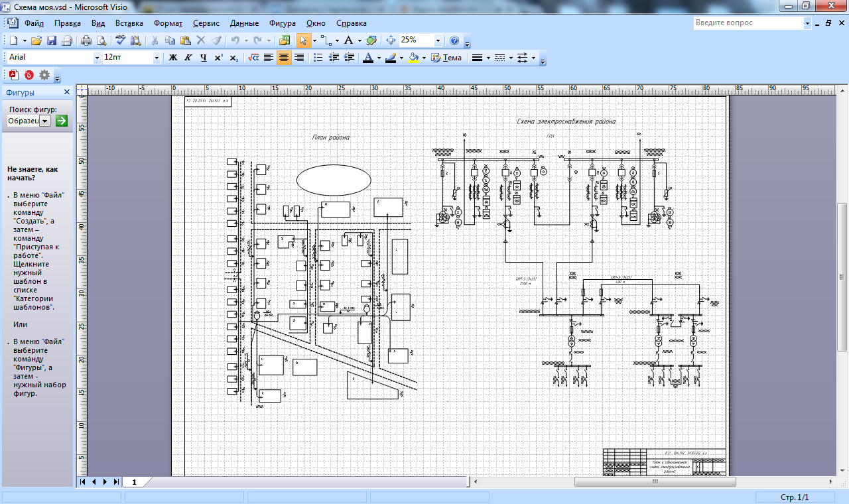849x504 pixels.
Task: Cut selection with the scissors icon
Action: tap(155, 40)
